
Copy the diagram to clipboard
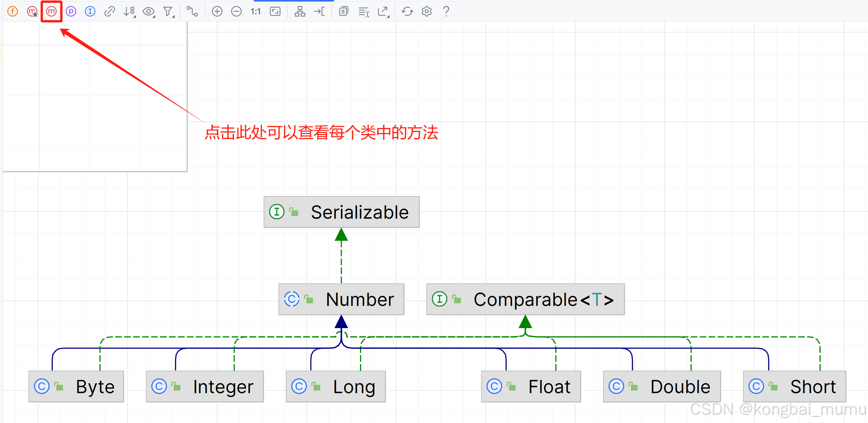[343, 11]
